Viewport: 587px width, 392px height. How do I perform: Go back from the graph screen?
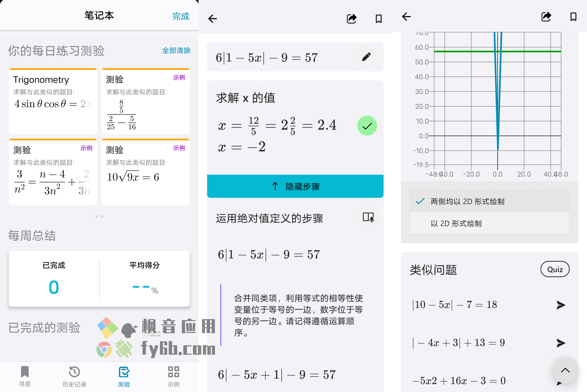[x=406, y=17]
